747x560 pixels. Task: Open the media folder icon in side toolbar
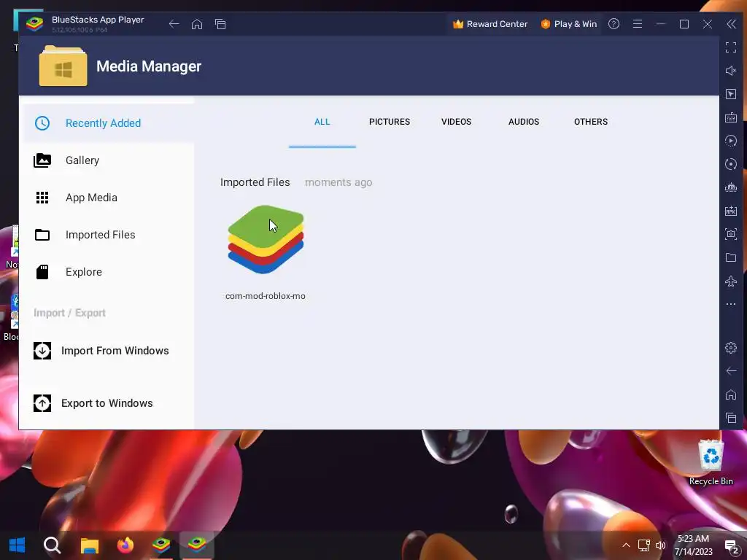pos(731,257)
